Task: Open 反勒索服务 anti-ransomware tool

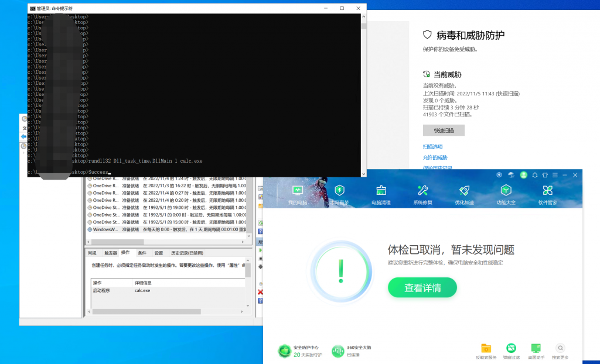Action: tap(486, 351)
